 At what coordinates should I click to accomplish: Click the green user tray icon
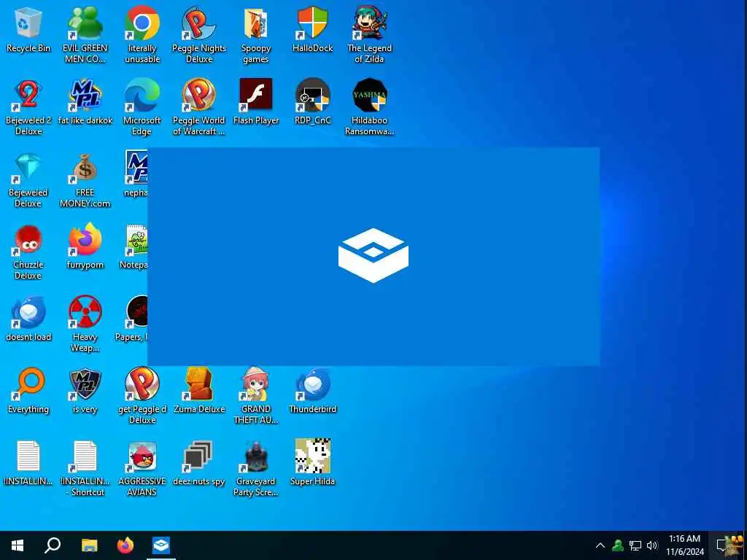618,545
